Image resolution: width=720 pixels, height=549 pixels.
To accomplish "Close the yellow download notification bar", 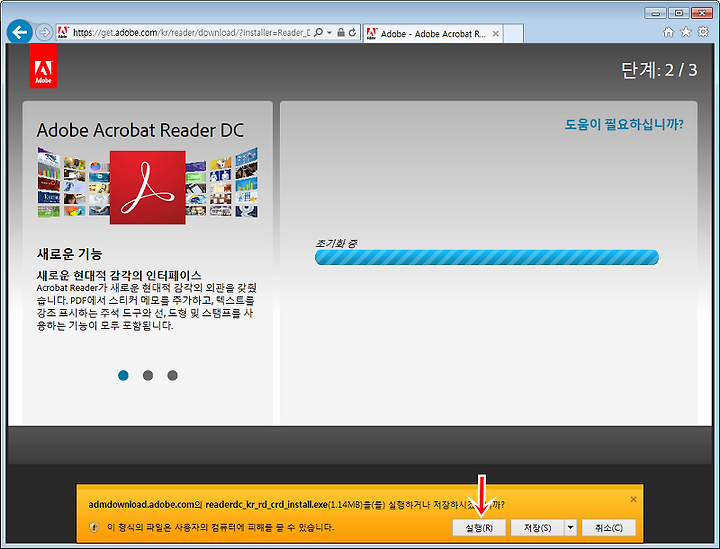I will coord(633,499).
